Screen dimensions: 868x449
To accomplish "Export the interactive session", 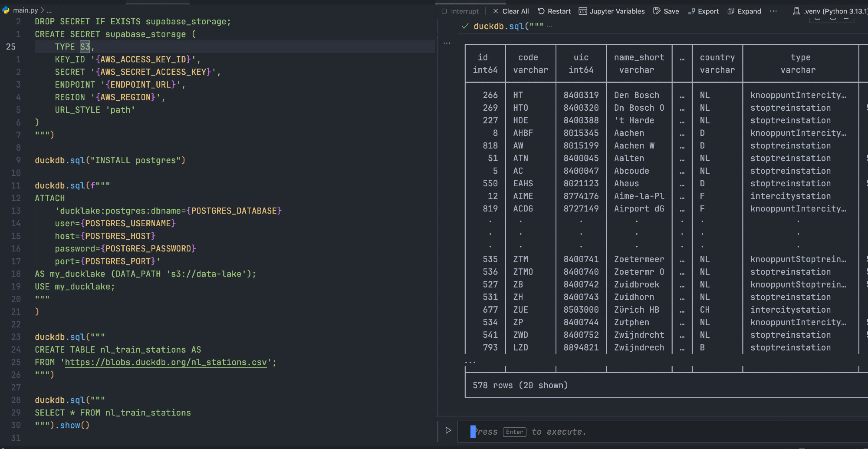I will pyautogui.click(x=703, y=11).
